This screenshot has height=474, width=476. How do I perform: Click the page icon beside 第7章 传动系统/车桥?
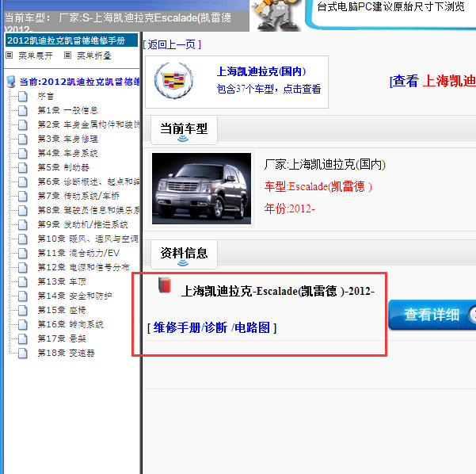(23, 197)
